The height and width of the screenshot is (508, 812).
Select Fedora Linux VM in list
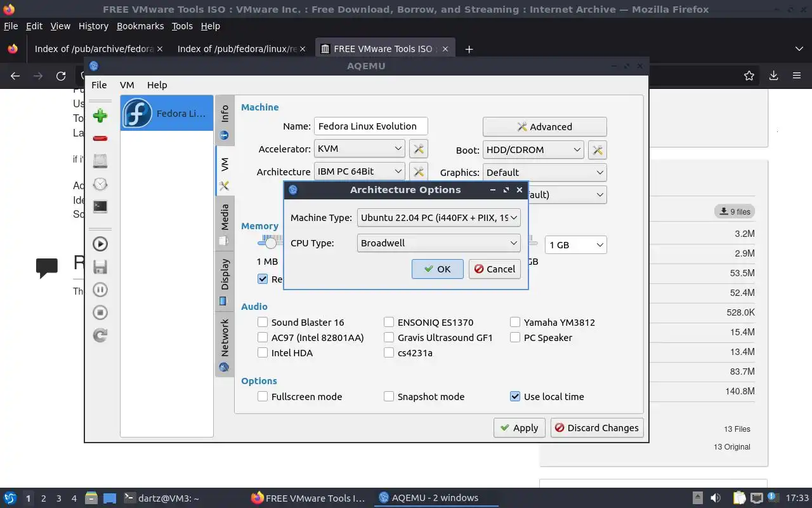click(x=167, y=113)
